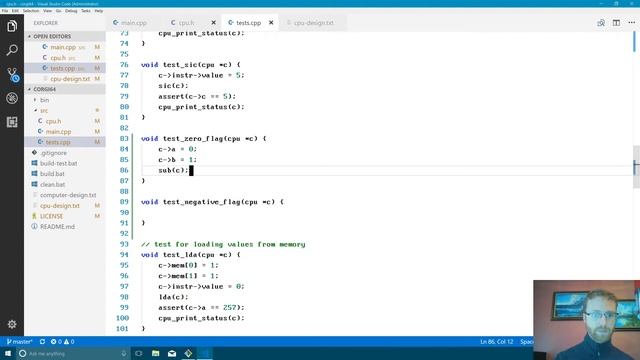Open the Debug menu
Viewport: 640px width, 360px height.
pyautogui.click(x=71, y=11)
